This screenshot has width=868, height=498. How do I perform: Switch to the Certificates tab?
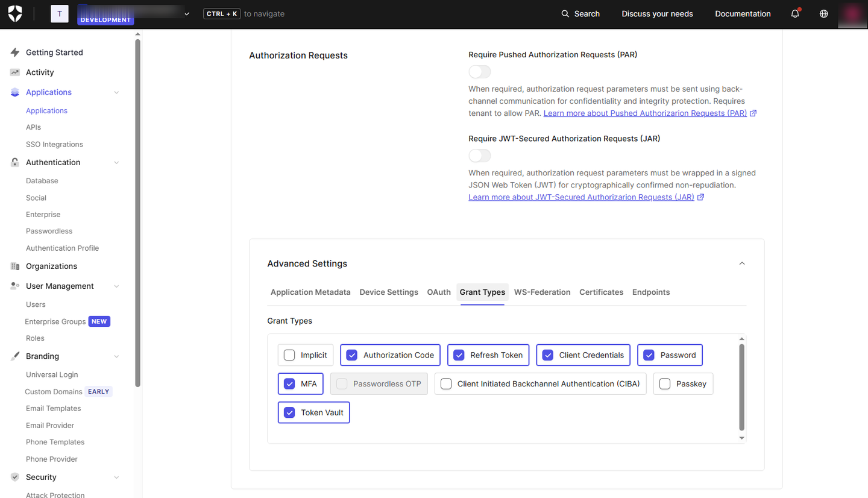(x=601, y=292)
